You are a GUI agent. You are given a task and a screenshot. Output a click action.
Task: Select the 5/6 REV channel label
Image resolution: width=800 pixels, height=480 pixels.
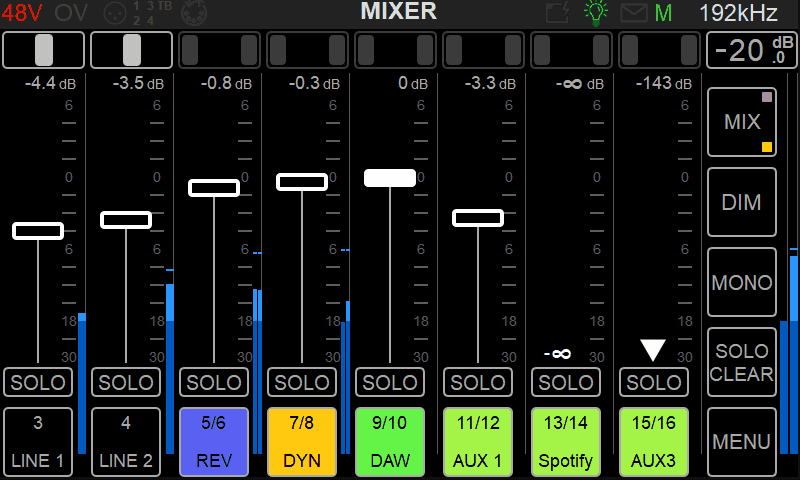214,441
